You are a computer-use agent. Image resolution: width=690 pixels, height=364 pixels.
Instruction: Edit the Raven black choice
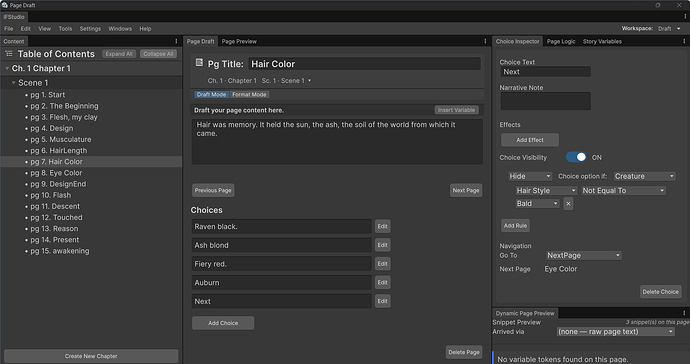coord(382,226)
